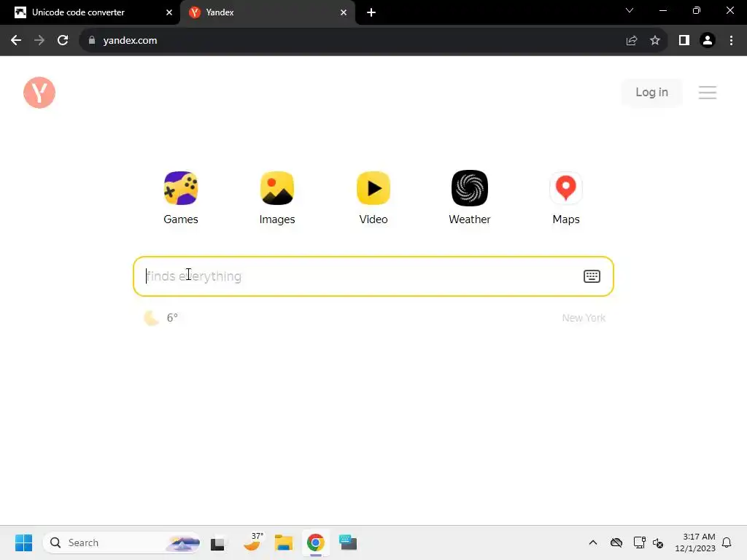Click the 6° temperature reading
The image size is (747, 560).
(x=172, y=318)
